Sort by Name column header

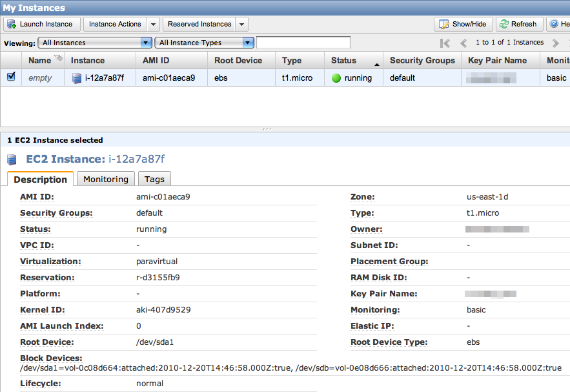(x=39, y=60)
